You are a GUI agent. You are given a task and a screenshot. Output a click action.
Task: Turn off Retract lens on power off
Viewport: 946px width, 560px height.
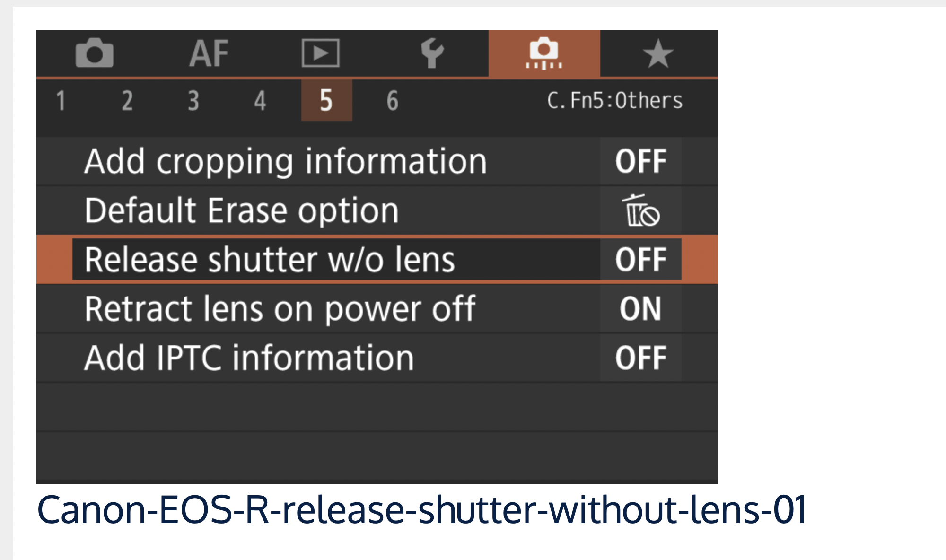click(x=640, y=309)
